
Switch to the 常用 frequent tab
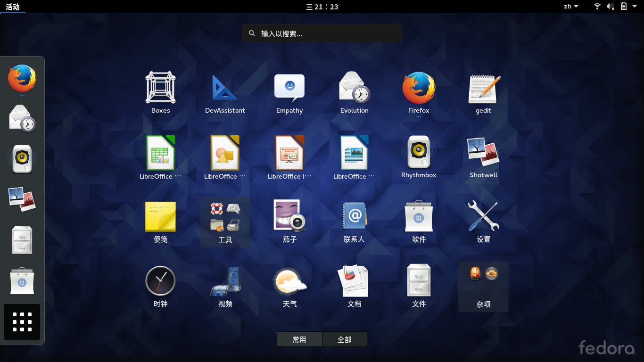[299, 339]
